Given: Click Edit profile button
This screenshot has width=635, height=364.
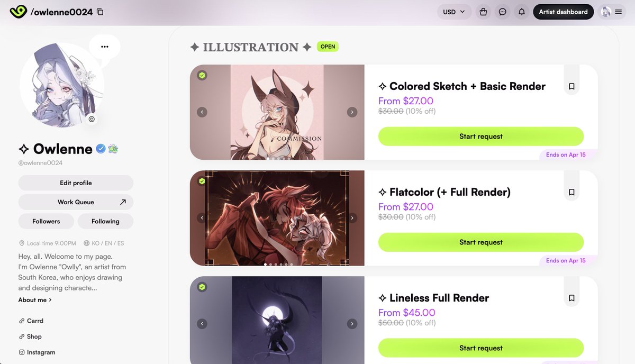Looking at the screenshot, I should (x=76, y=183).
